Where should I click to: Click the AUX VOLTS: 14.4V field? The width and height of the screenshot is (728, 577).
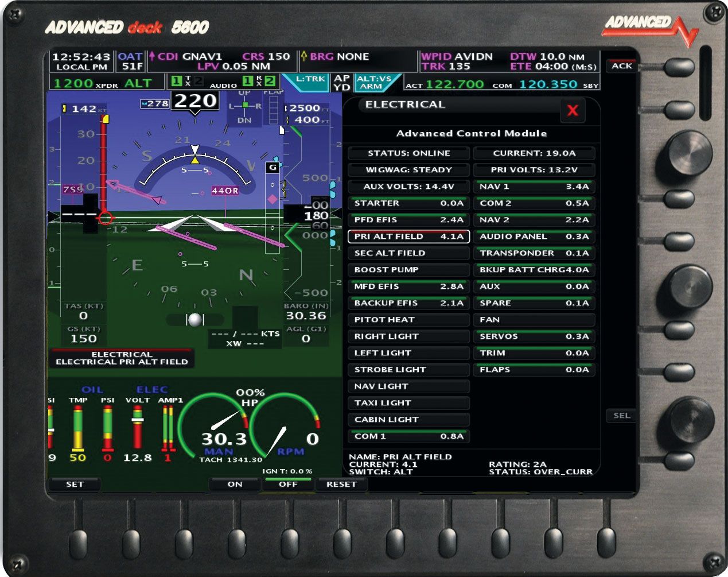408,187
